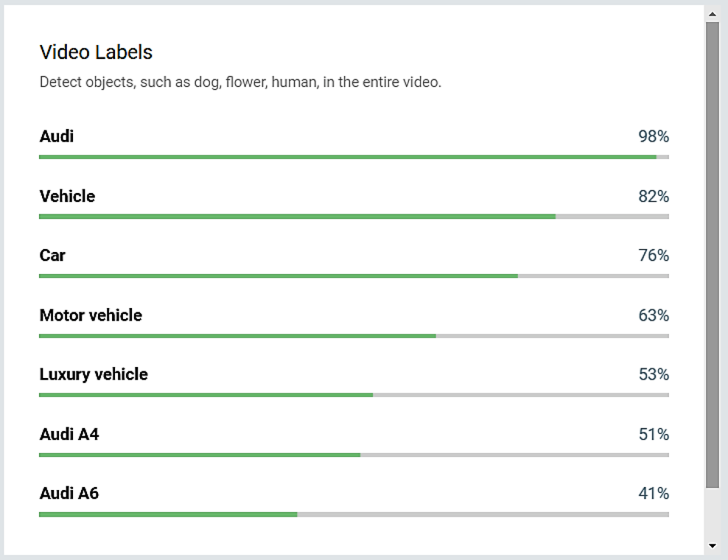Click the vertical scrollbar thumb
The width and height of the screenshot is (728, 560).
712,254
